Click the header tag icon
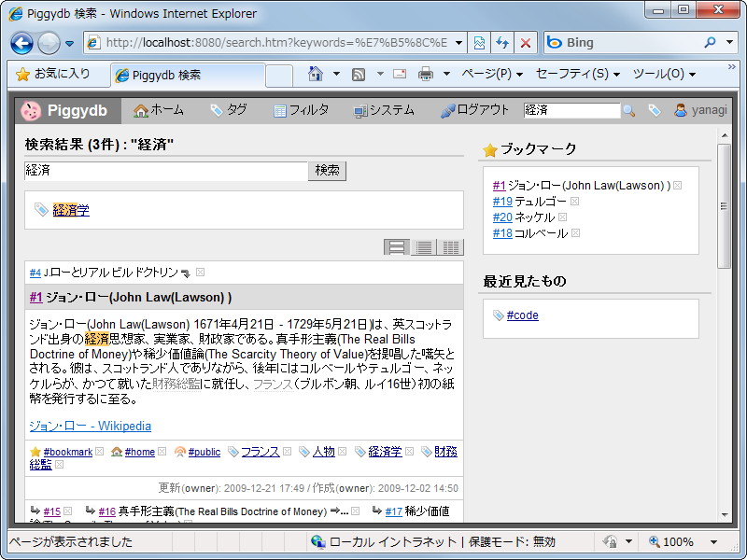Viewport: 747px width, 560px height. pos(655,111)
